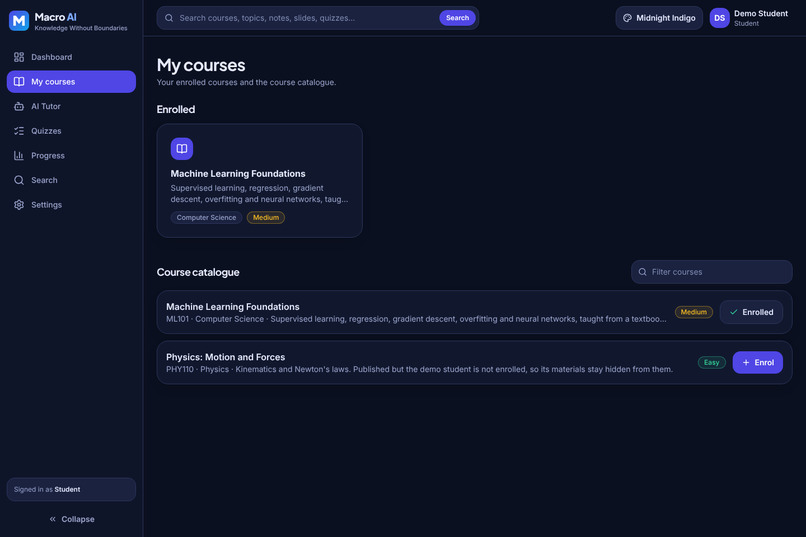This screenshot has height=537, width=806.
Task: Open the AI Tutor page
Action: pos(71,106)
